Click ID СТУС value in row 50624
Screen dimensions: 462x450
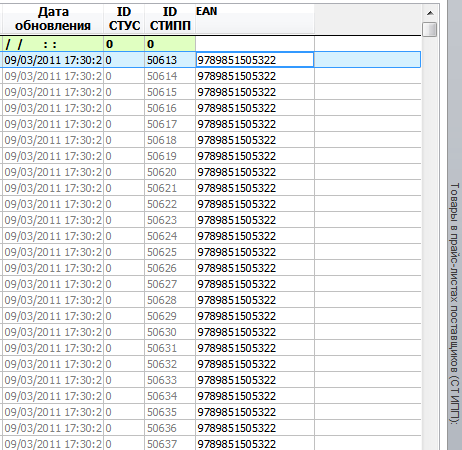[109, 236]
